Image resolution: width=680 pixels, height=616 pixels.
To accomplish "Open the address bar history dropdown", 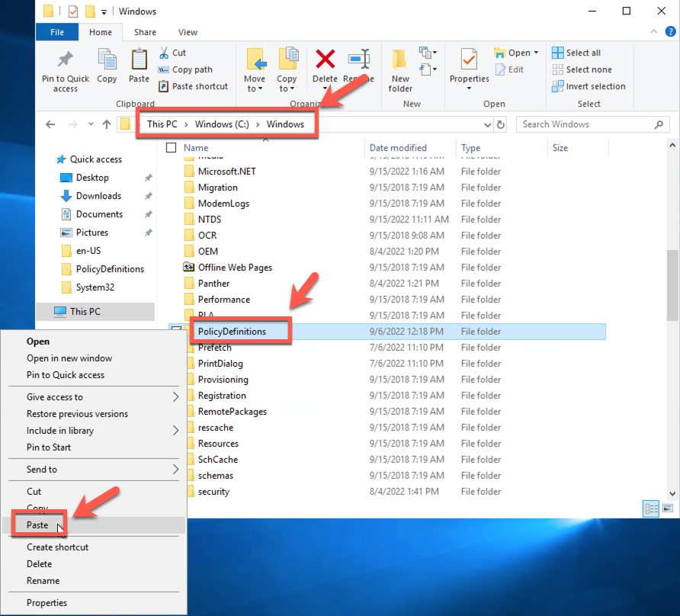I will coord(488,124).
